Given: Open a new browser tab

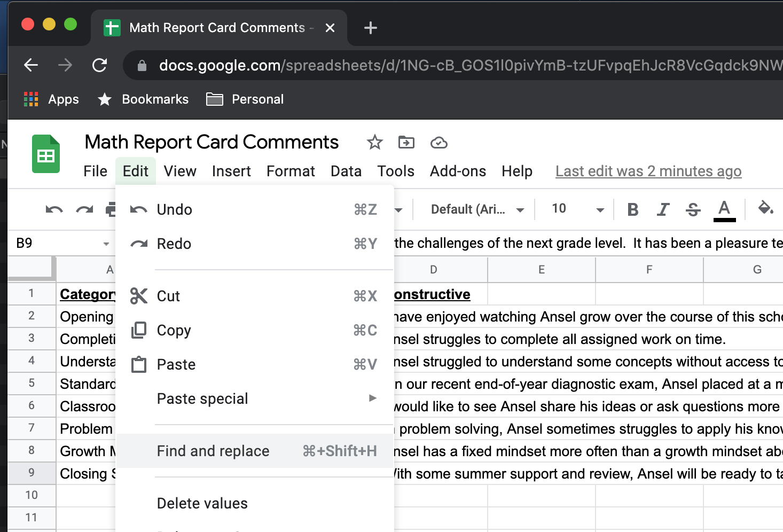Looking at the screenshot, I should coord(370,28).
